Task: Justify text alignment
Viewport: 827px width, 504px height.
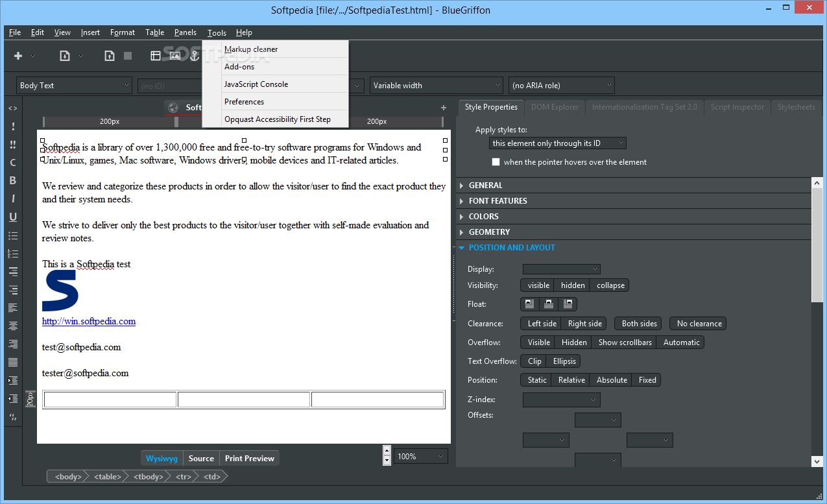Action: [x=13, y=362]
